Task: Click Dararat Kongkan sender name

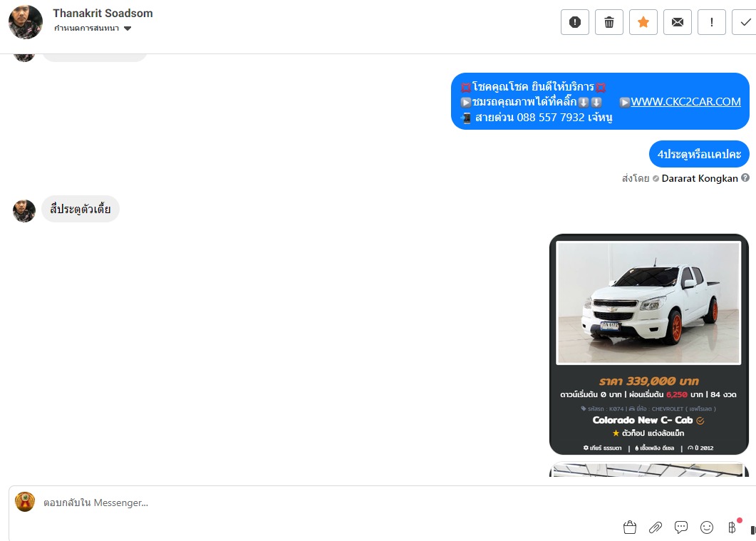Action: click(700, 178)
